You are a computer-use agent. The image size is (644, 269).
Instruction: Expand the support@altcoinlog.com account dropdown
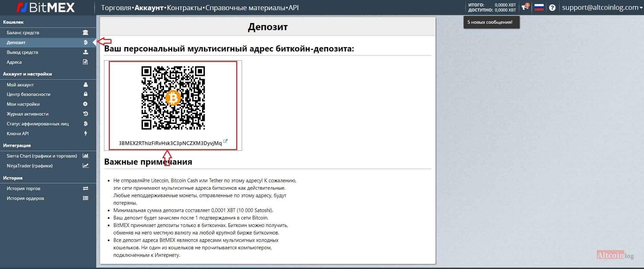pyautogui.click(x=602, y=7)
